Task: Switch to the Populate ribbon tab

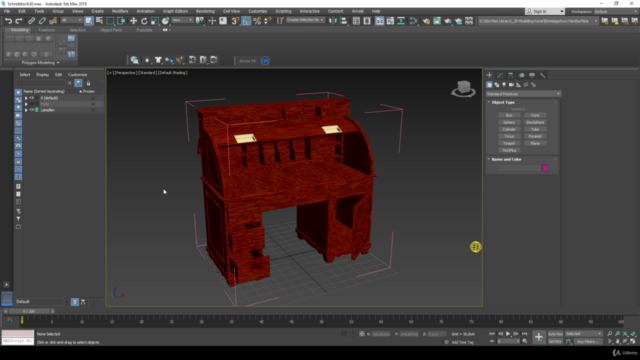Action: point(144,30)
